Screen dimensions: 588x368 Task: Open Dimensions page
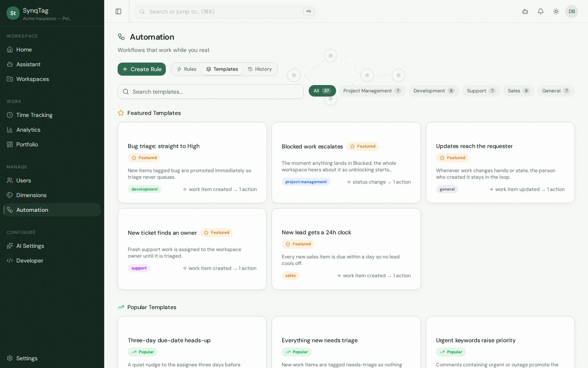52,195
